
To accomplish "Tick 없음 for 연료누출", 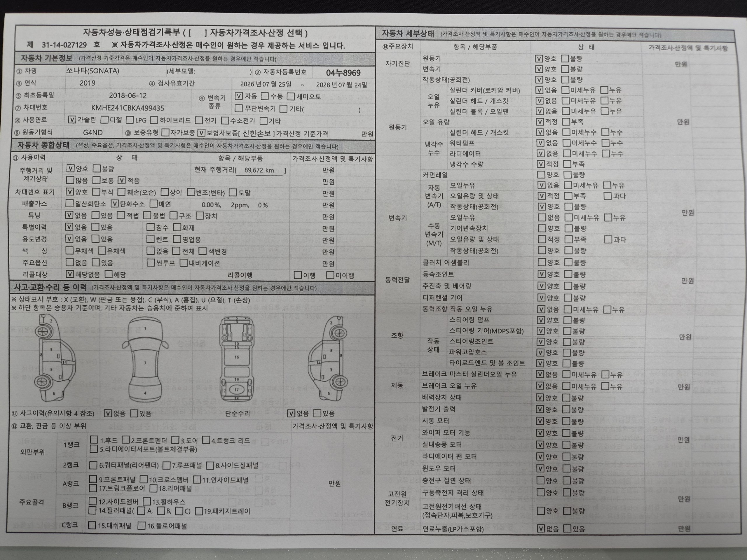I will coord(541,528).
